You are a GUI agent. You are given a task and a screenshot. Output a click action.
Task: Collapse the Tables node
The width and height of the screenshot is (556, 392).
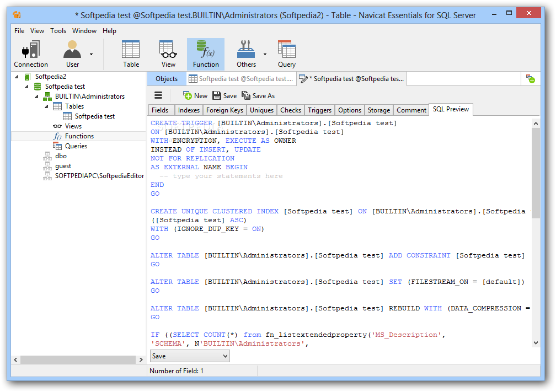pyautogui.click(x=46, y=106)
